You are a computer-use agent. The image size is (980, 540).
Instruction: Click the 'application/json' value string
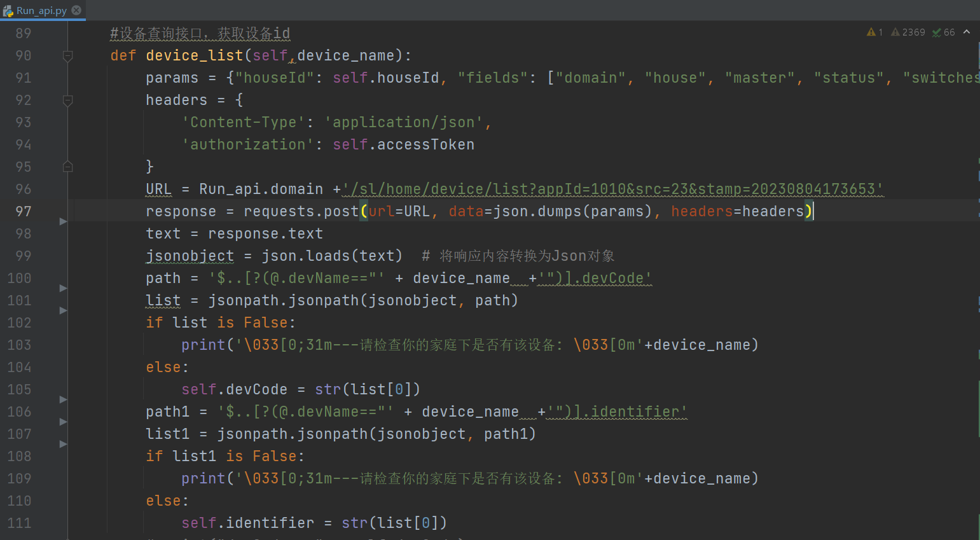tap(404, 122)
